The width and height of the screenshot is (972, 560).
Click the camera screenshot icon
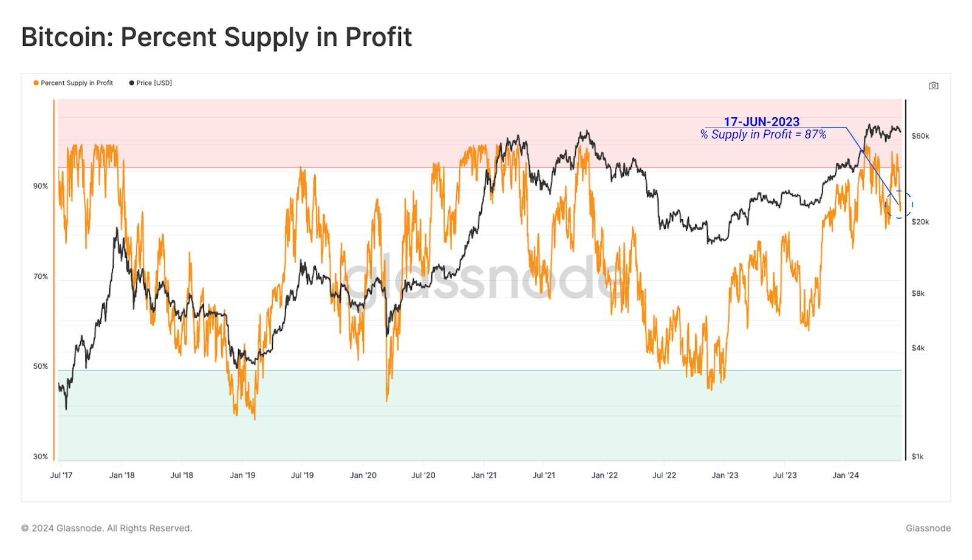coord(933,86)
